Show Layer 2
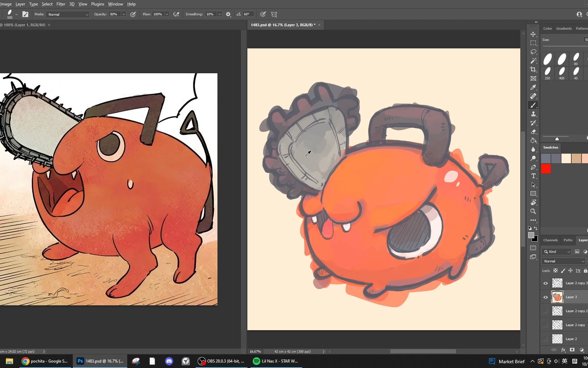Image resolution: width=588 pixels, height=368 pixels. pos(545,339)
